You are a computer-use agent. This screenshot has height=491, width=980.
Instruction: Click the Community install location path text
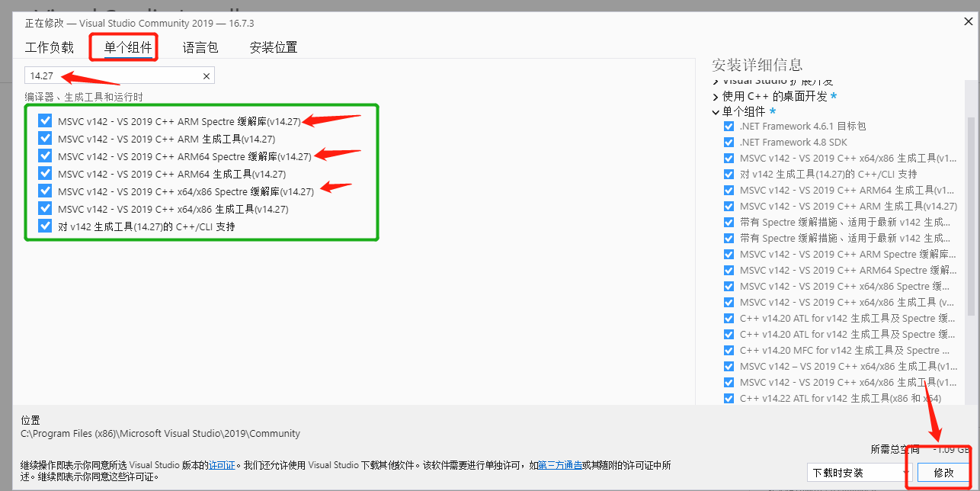click(161, 433)
